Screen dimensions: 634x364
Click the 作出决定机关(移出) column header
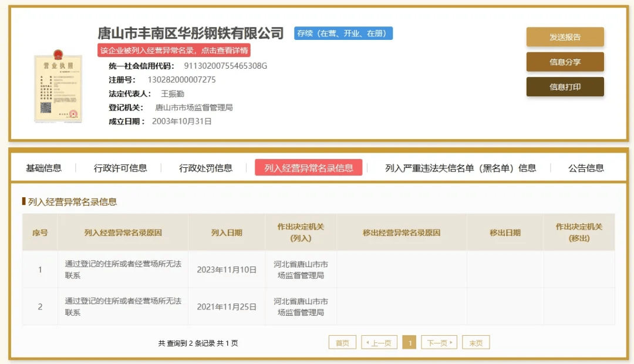(x=579, y=232)
